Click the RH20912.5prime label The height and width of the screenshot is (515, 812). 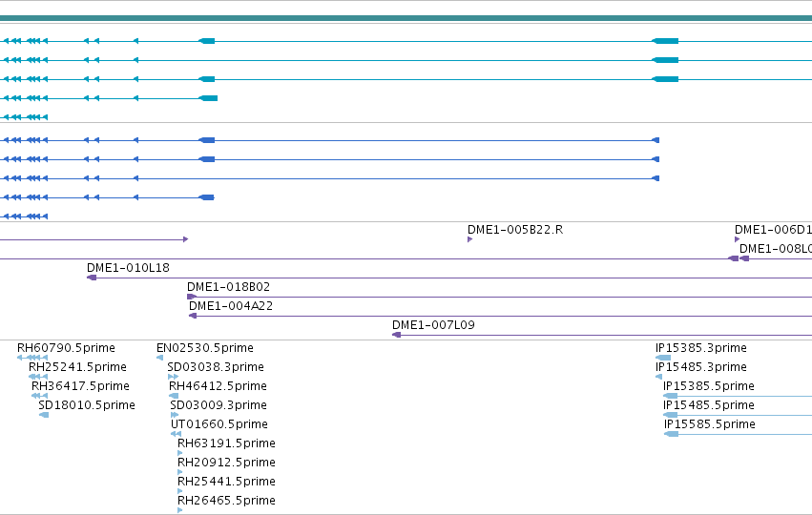pyautogui.click(x=226, y=463)
